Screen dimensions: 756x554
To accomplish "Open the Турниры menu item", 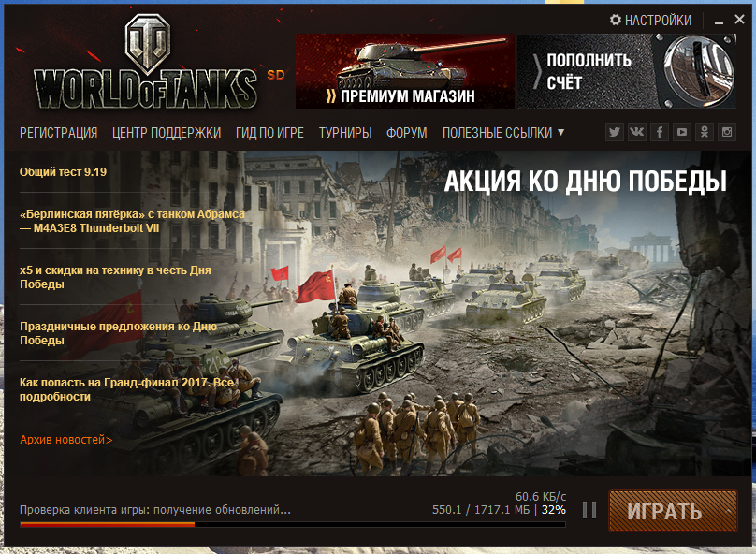I will pyautogui.click(x=345, y=133).
